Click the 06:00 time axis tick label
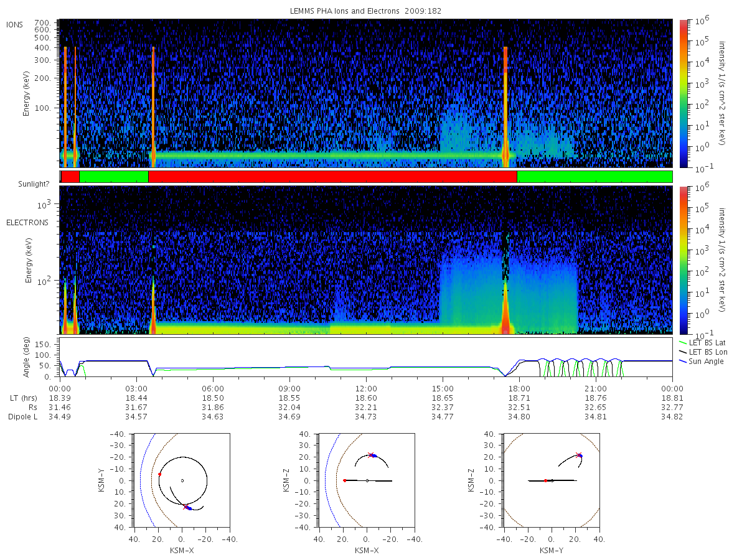 (213, 388)
